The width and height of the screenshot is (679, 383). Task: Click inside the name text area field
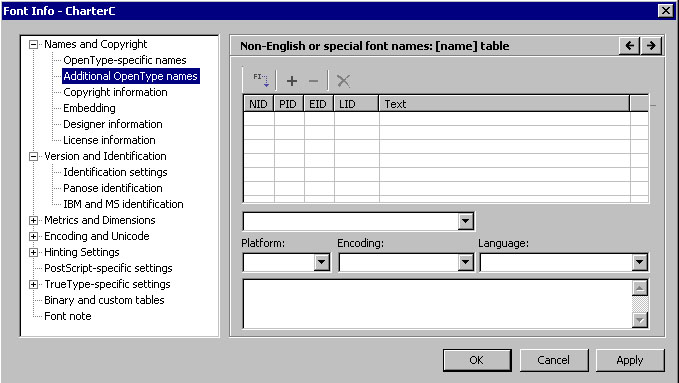point(437,304)
